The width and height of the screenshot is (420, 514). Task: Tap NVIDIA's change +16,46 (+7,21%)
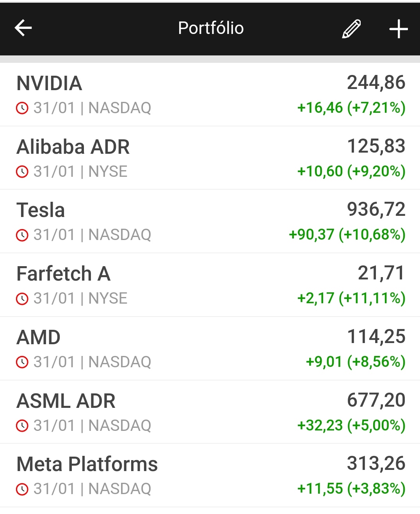351,108
